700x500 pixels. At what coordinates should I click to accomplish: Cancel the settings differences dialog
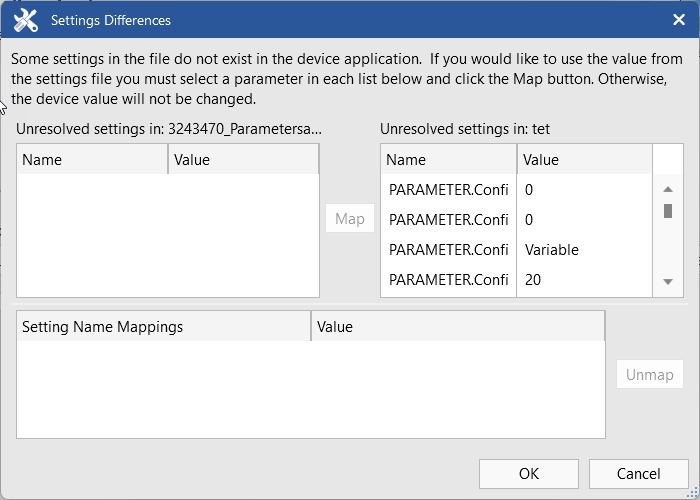coord(638,473)
